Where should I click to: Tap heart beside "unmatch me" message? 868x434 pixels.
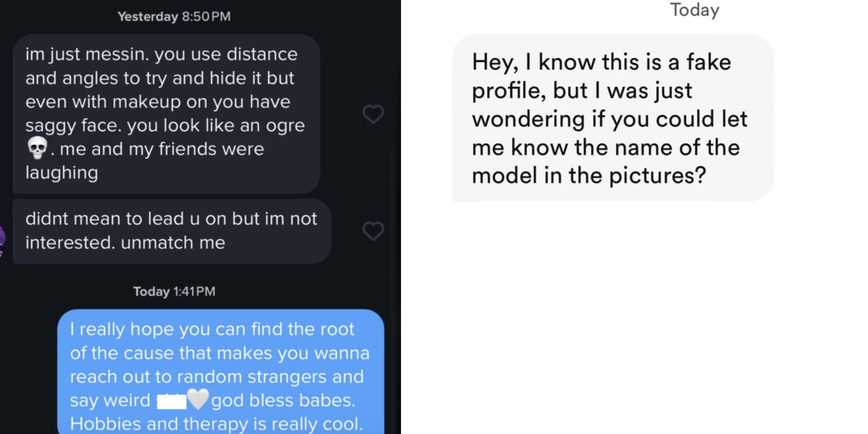point(373,231)
